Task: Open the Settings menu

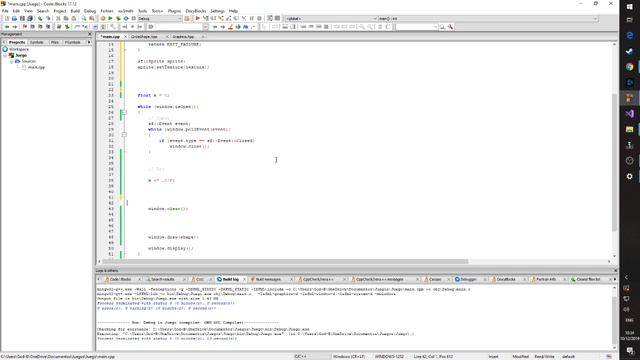Action: tap(217, 11)
